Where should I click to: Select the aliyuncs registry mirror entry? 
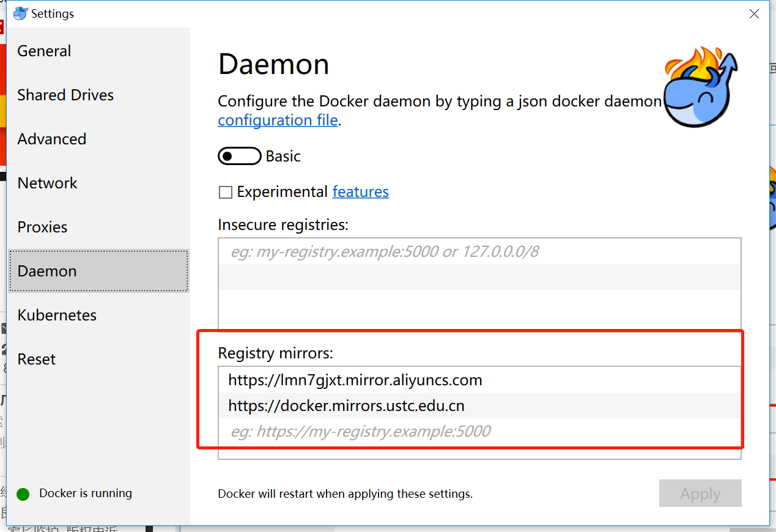click(x=479, y=380)
